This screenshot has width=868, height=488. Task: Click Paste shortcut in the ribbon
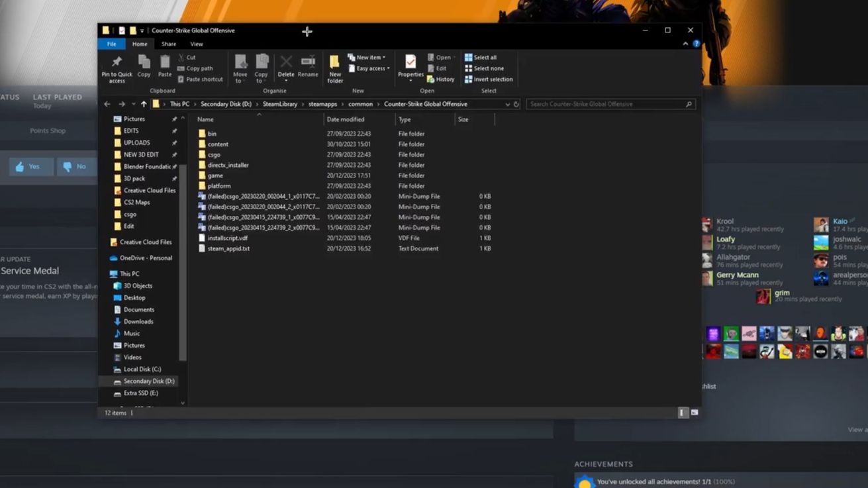(200, 79)
